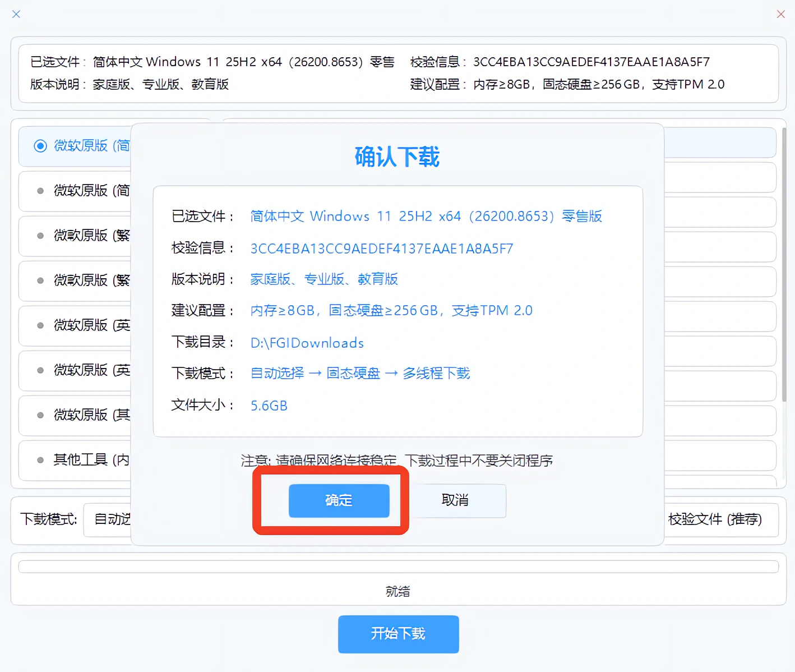Click the dialog's recommended config 内存≥8GB text
The height and width of the screenshot is (672, 795).
(391, 310)
